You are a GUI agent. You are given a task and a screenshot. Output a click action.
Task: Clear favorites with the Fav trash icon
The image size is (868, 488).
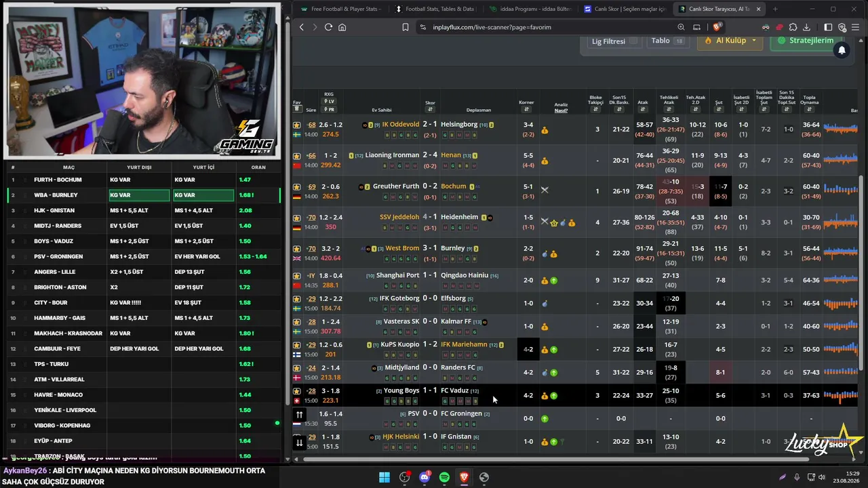click(296, 109)
